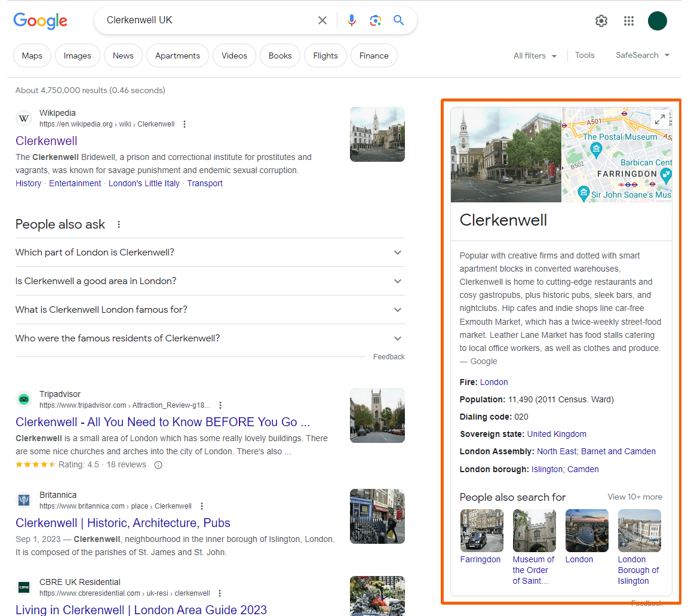The height and width of the screenshot is (616, 688).
Task: Expand "Which part of London is Clerkenwell?"
Action: pyautogui.click(x=209, y=252)
